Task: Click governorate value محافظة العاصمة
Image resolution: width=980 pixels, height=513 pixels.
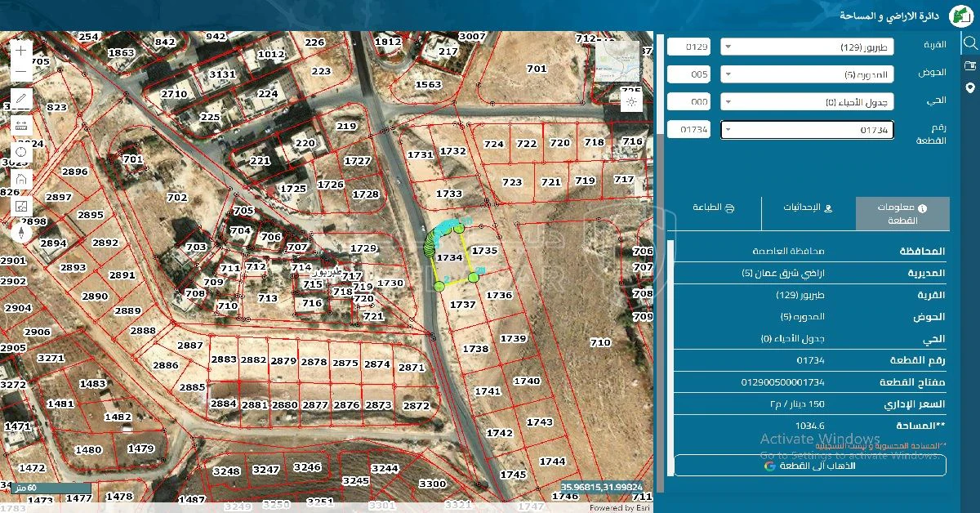Action: pos(788,251)
